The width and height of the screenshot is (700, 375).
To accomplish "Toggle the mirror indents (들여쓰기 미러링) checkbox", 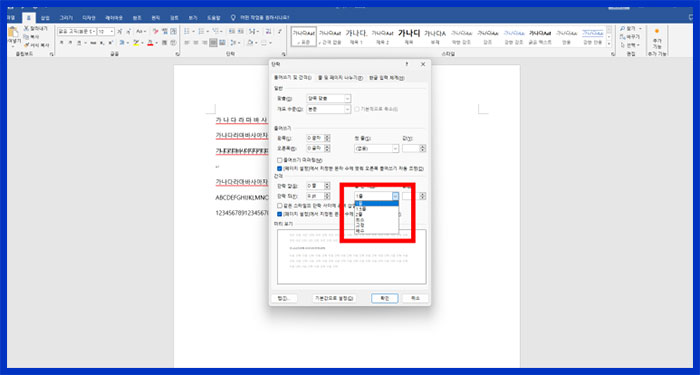I will point(279,160).
